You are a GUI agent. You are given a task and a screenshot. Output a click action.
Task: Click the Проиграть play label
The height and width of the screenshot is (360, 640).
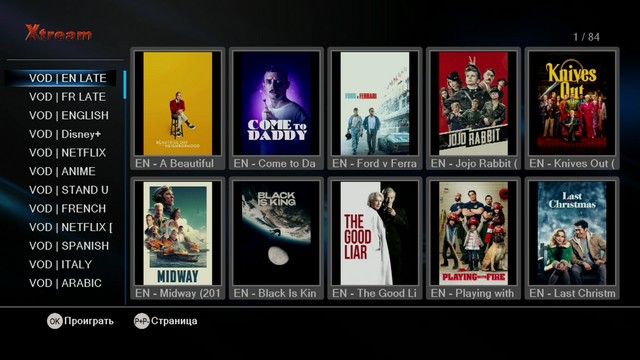[x=89, y=321]
